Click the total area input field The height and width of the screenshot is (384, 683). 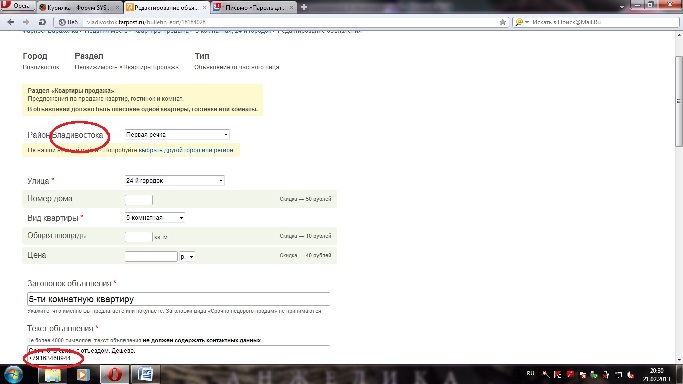(x=139, y=236)
